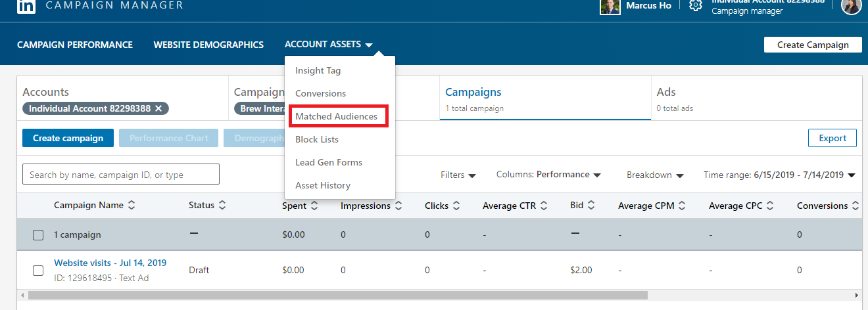The image size is (868, 310).
Task: Sort by Average CPM column arrows
Action: pyautogui.click(x=682, y=206)
